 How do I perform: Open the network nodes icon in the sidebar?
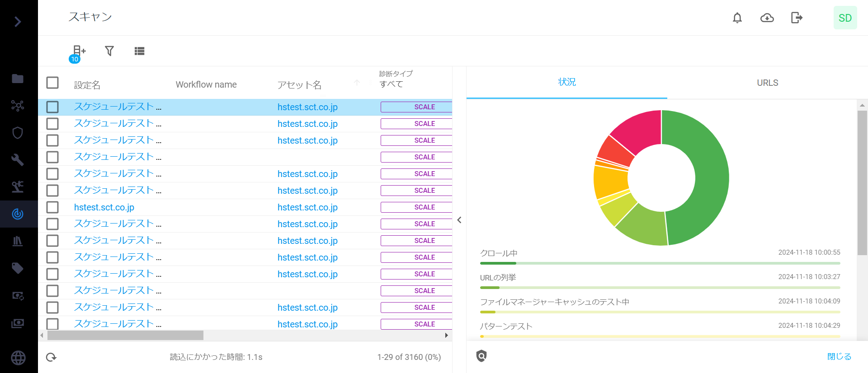coord(18,106)
